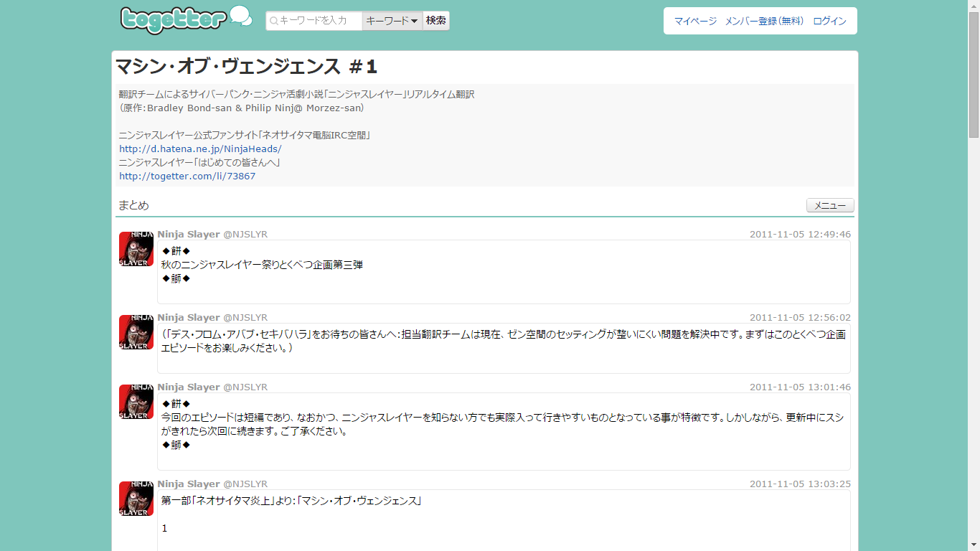Viewport: 980px width, 551px height.
Task: Click メンバー登録（無料） to register
Action: [765, 21]
